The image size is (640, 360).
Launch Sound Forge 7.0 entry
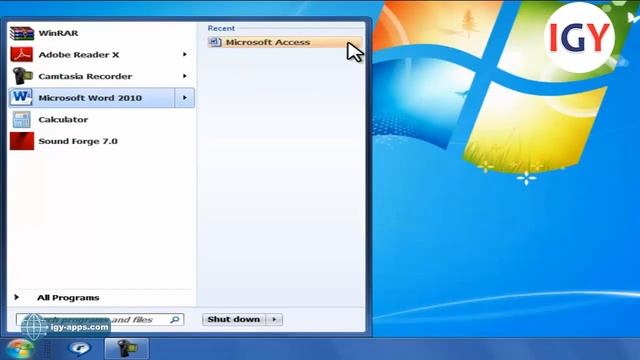[101, 141]
